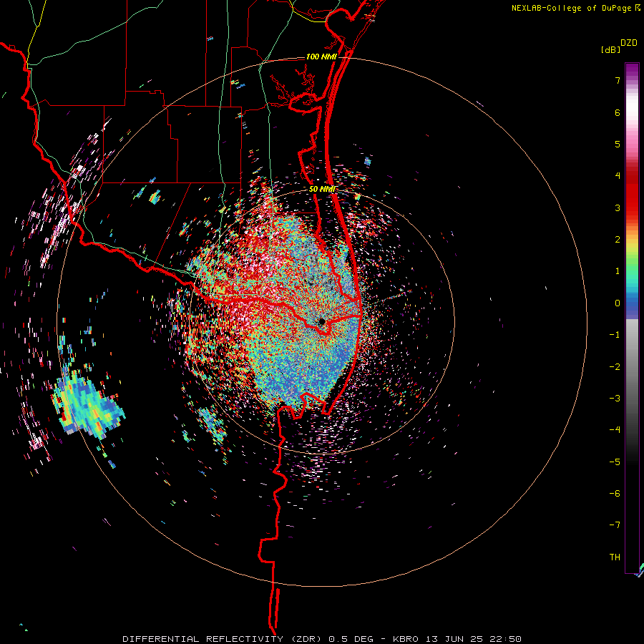Click the TH threshold label on legend
The width and height of the screenshot is (644, 644).
[x=615, y=557]
